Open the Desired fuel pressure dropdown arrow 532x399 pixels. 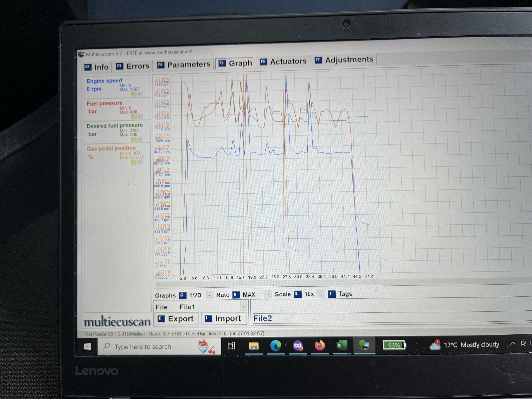coord(140,139)
